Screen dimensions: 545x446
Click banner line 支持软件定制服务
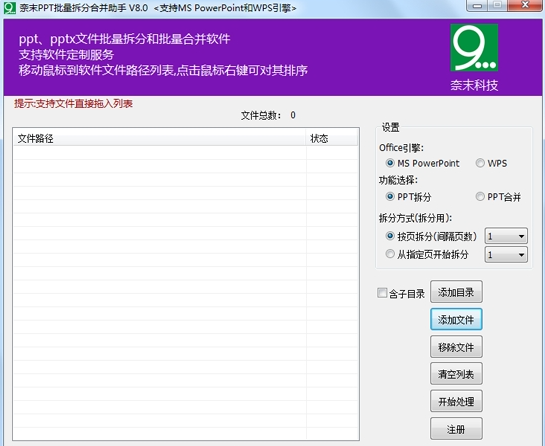pos(66,55)
